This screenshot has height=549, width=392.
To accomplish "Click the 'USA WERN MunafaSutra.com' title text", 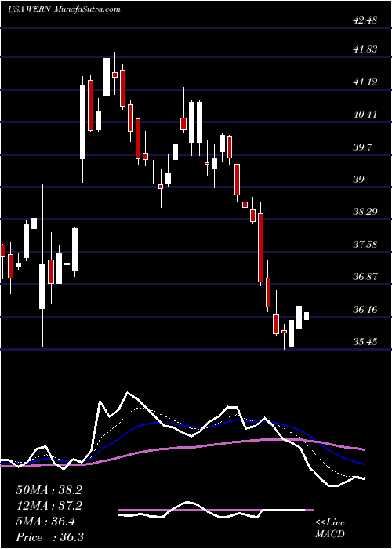I will (x=64, y=9).
